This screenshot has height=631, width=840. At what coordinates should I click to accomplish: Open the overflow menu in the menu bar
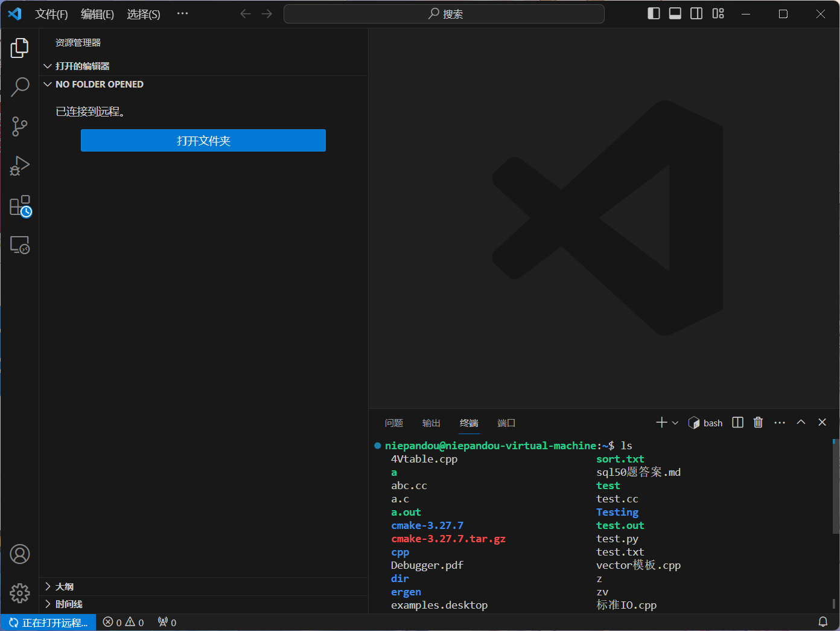coord(182,13)
